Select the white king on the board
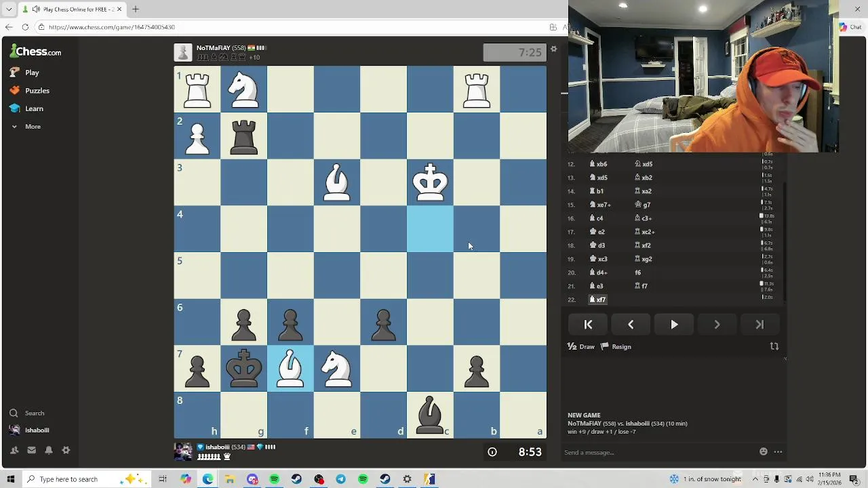This screenshot has height=488, width=868. pyautogui.click(x=430, y=182)
